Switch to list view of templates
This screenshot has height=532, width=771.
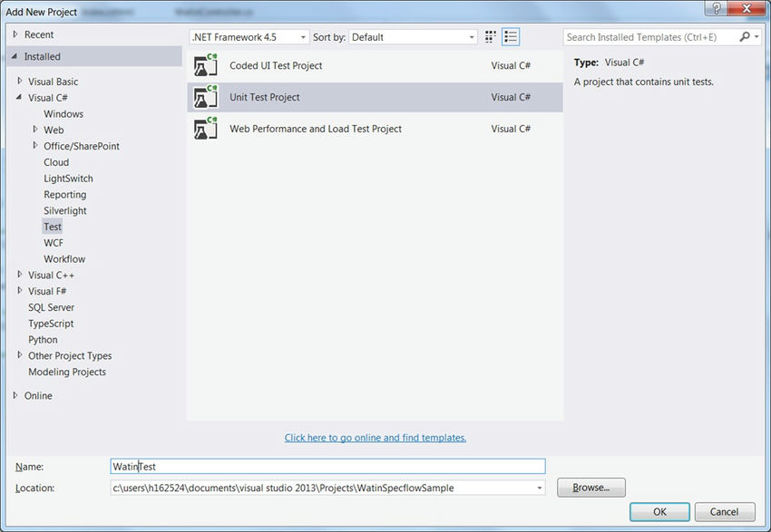pyautogui.click(x=511, y=36)
